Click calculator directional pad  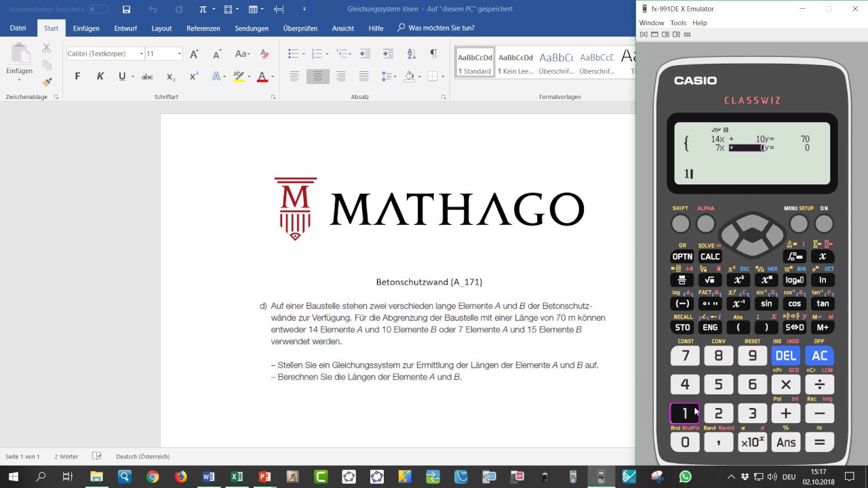[x=752, y=235]
